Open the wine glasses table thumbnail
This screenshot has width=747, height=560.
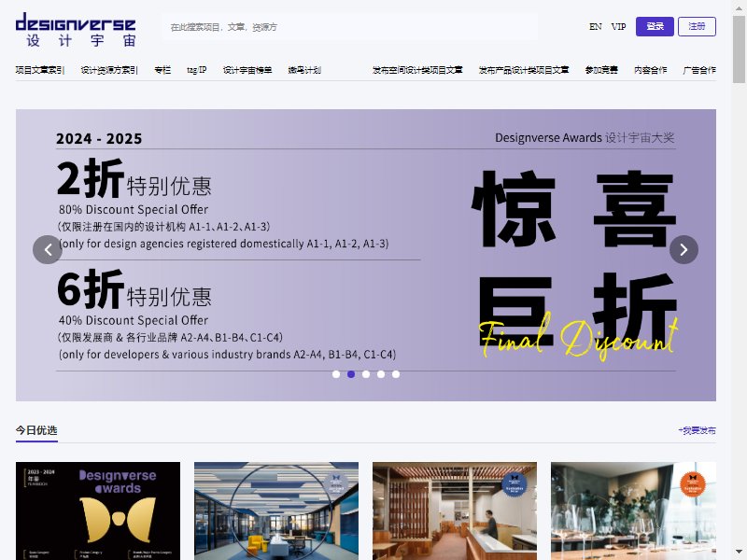(633, 511)
